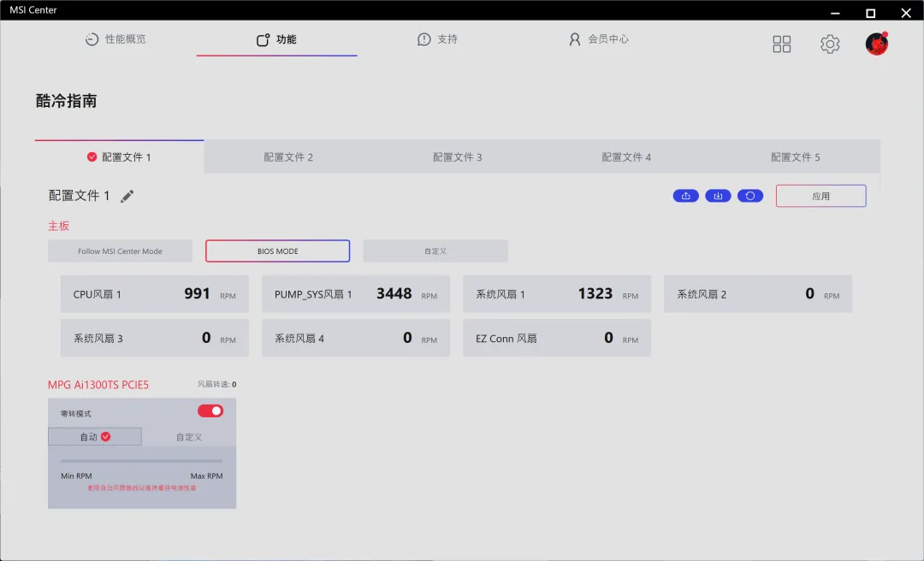
Task: Select the PUMP_SYS风扇 1 card
Action: [356, 293]
